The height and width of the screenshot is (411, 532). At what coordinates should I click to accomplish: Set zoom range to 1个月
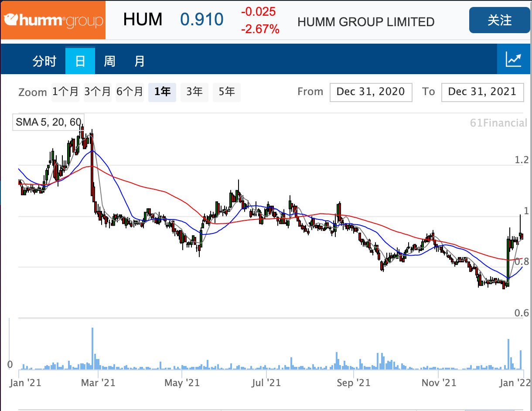click(x=65, y=92)
